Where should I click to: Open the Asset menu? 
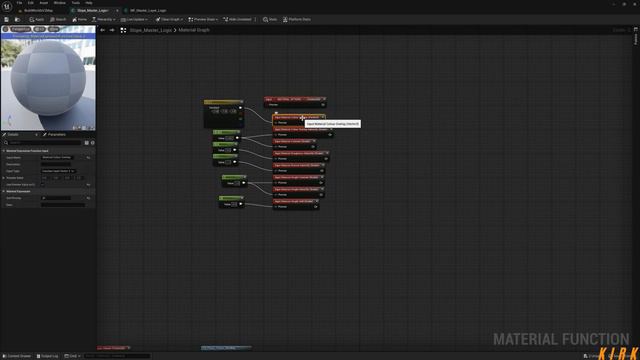(x=44, y=3)
